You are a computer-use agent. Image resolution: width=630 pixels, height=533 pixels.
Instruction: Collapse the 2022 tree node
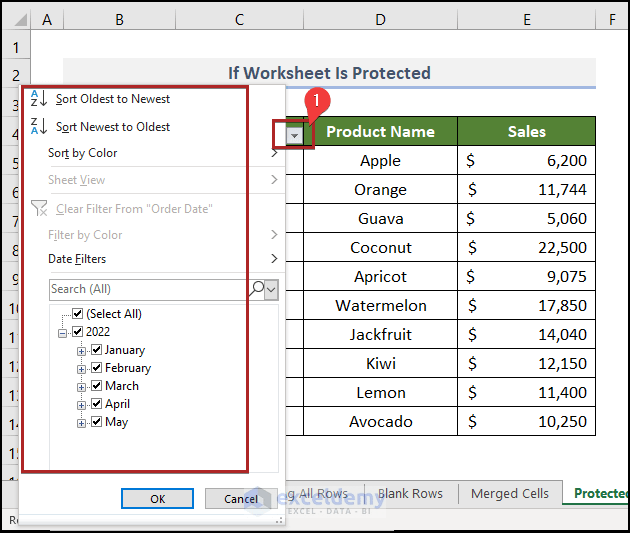click(x=62, y=333)
